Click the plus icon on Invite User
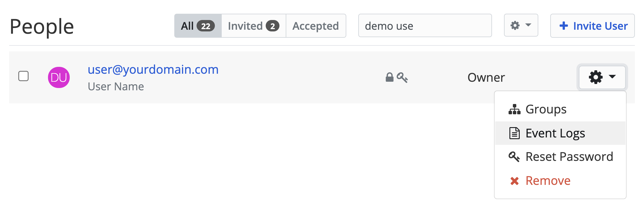Image resolution: width=644 pixels, height=212 pixels. click(x=564, y=26)
